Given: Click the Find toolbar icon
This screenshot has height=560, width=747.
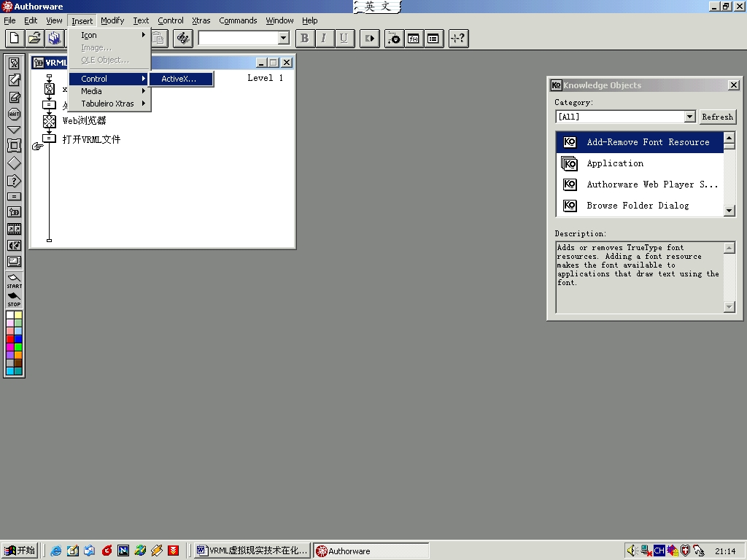Looking at the screenshot, I should point(182,39).
